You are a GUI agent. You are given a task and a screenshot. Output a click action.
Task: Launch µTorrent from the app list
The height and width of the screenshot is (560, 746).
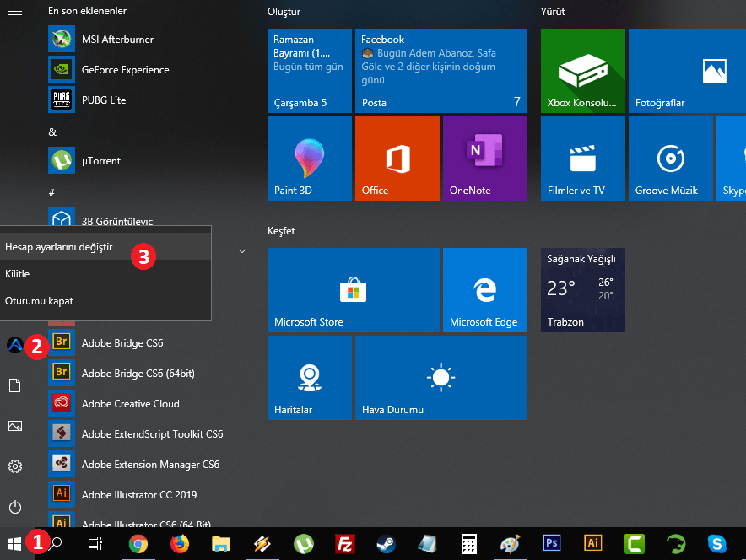pyautogui.click(x=100, y=161)
